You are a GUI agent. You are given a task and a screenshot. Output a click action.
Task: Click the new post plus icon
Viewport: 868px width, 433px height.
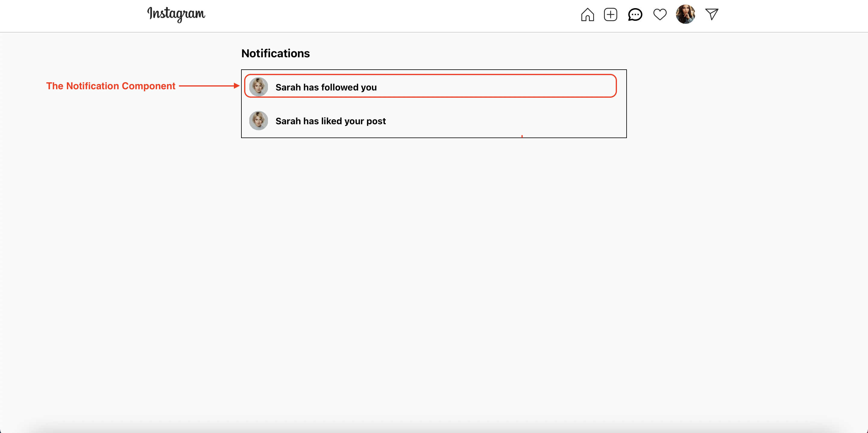610,14
